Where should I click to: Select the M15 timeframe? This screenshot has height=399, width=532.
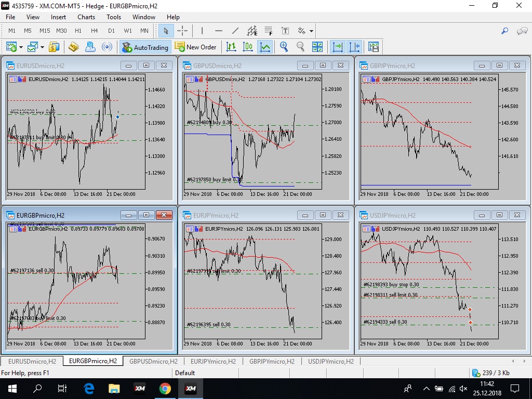point(45,31)
